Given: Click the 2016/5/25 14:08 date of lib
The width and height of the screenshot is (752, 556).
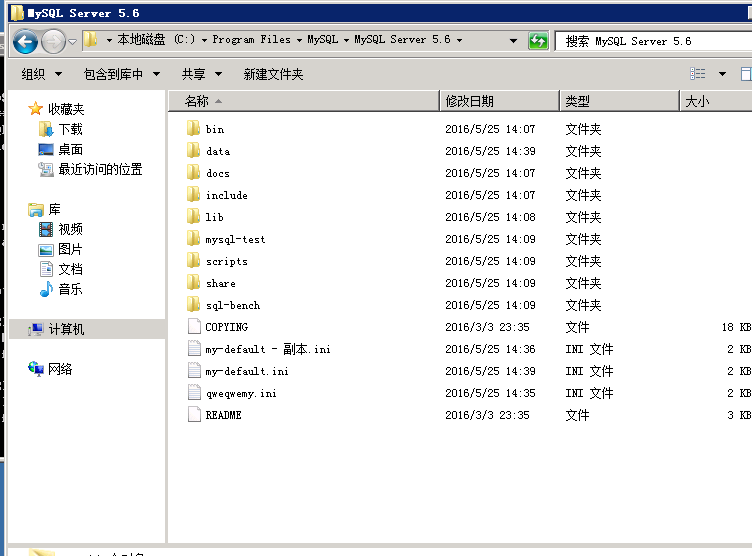Looking at the screenshot, I should (490, 217).
